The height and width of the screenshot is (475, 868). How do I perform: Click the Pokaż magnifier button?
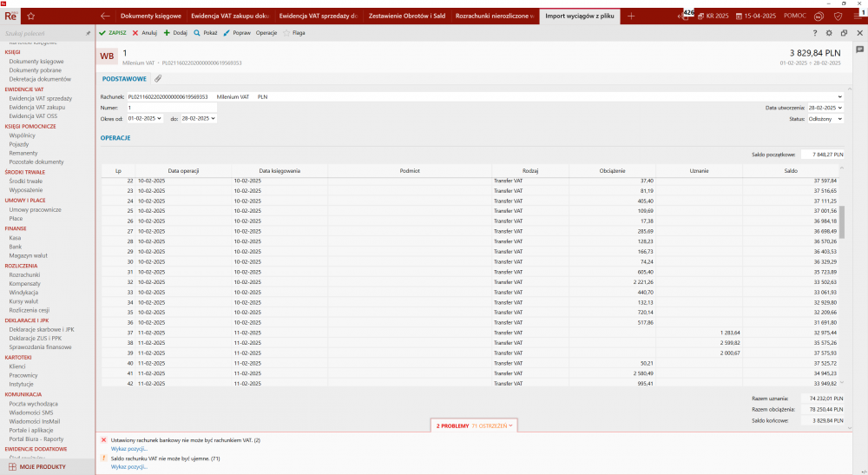coord(206,33)
